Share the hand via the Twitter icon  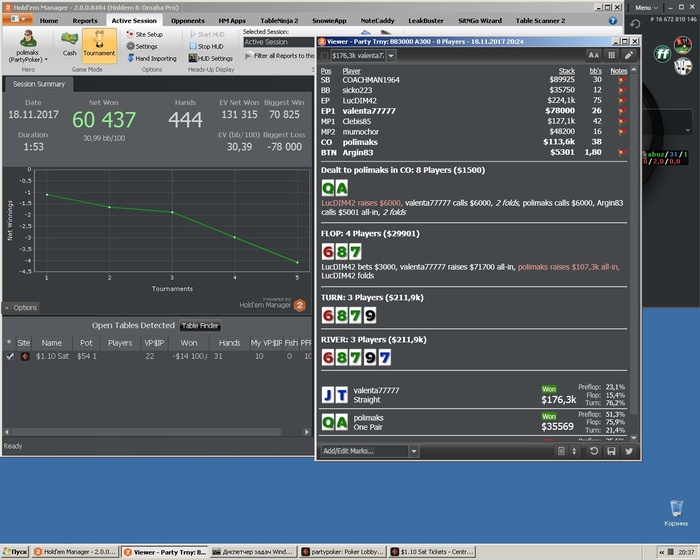[x=629, y=451]
